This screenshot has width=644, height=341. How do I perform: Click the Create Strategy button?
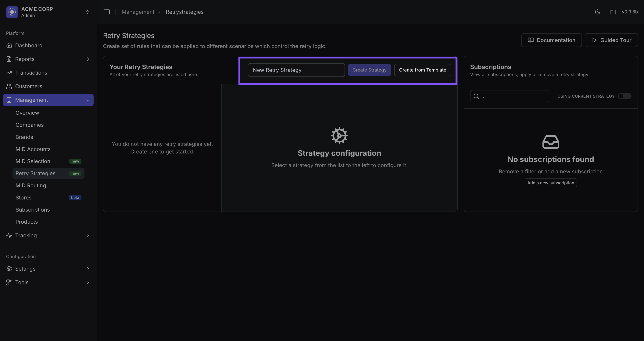(369, 70)
